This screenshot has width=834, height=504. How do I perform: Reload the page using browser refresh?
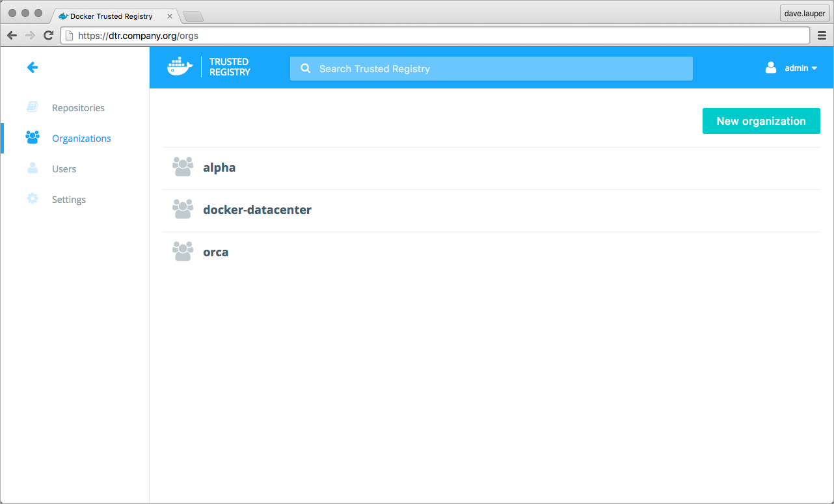(48, 36)
